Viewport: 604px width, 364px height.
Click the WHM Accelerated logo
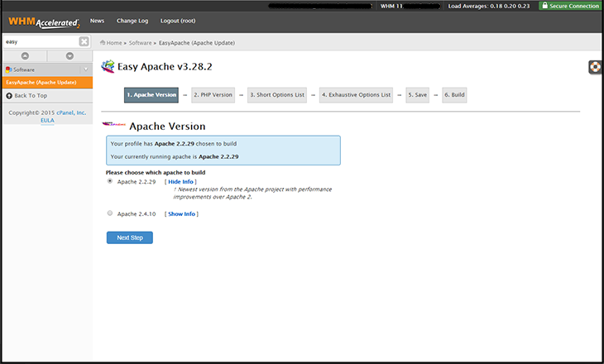point(44,22)
